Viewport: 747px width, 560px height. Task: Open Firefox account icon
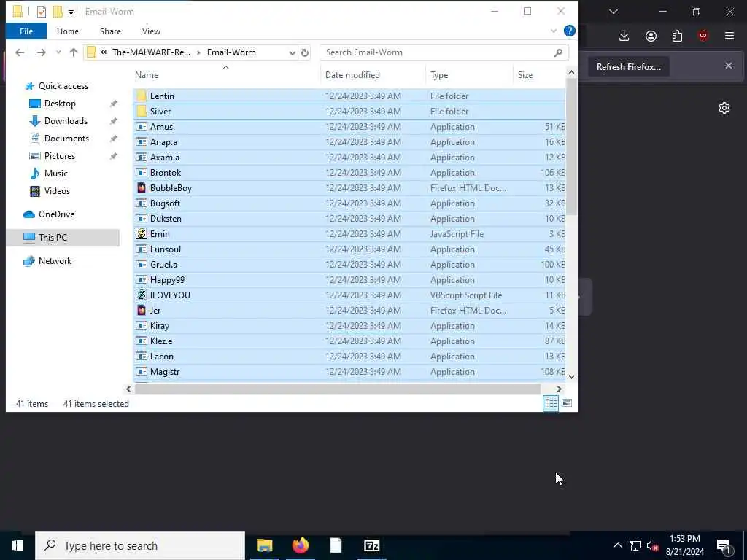click(x=651, y=36)
